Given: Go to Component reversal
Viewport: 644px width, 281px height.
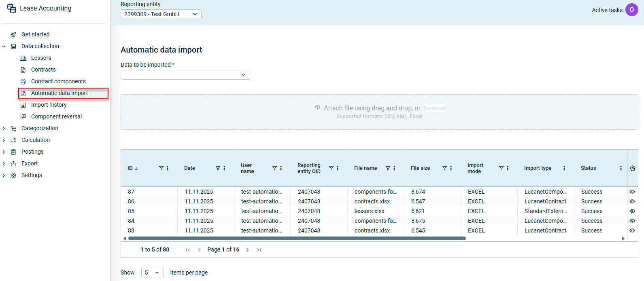Looking at the screenshot, I should 56,116.
